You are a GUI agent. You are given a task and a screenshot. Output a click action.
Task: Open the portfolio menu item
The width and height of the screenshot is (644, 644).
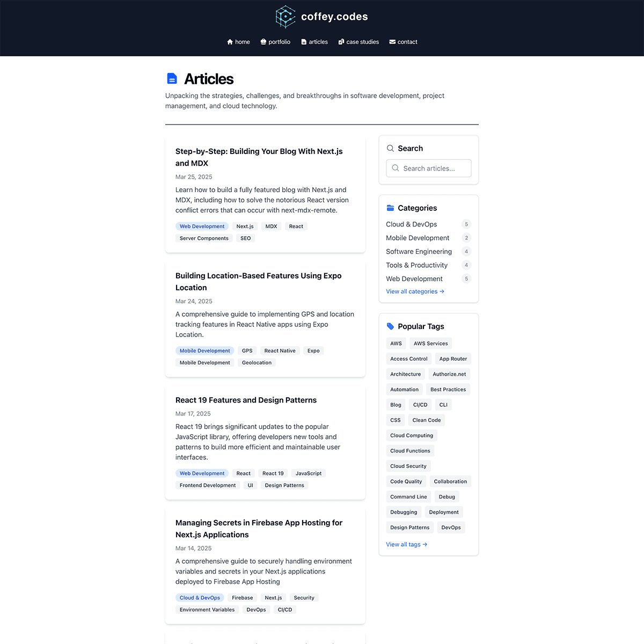(275, 42)
